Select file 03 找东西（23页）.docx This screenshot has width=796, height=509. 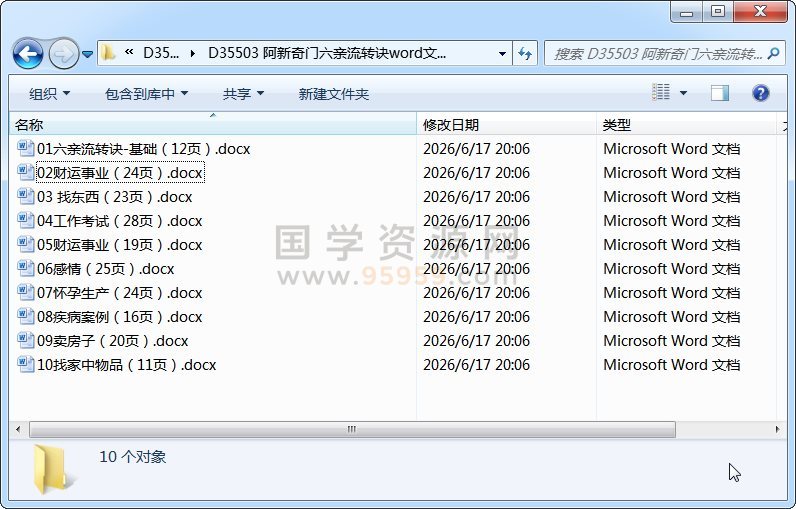pos(115,197)
